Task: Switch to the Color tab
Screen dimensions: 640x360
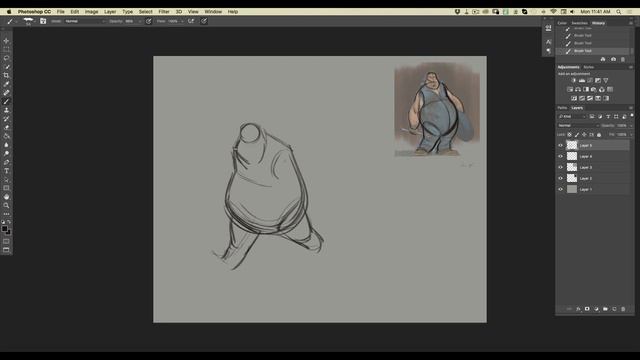Action: click(562, 23)
